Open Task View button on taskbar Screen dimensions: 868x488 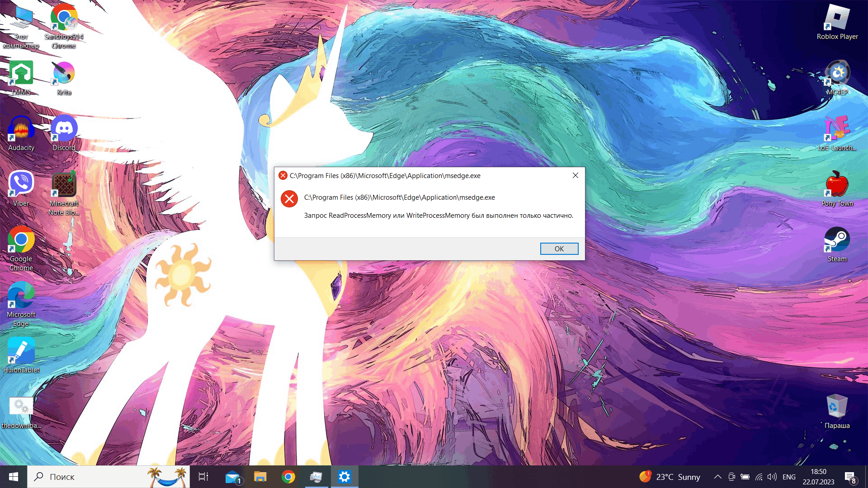(203, 477)
